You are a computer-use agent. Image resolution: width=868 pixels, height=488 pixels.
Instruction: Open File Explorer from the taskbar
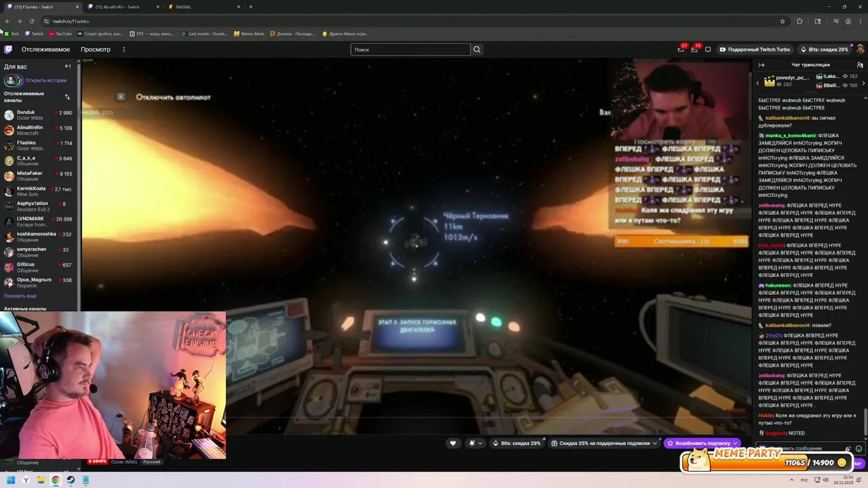41,480
